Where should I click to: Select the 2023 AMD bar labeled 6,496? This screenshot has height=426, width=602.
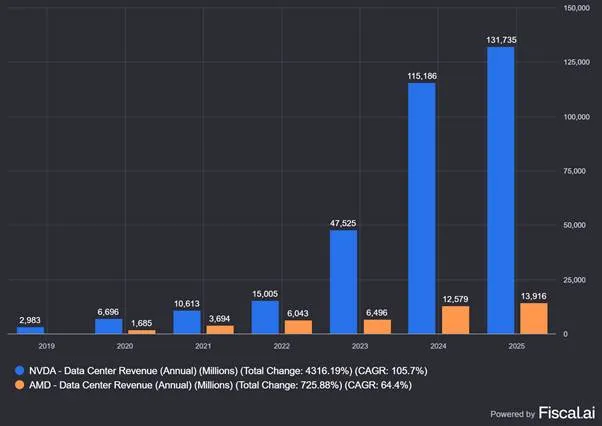click(x=377, y=327)
